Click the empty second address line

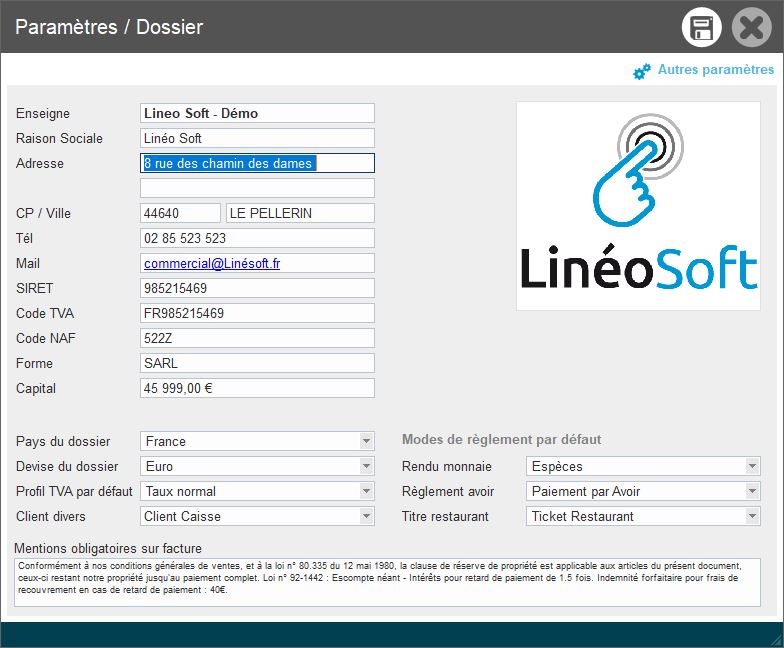pyautogui.click(x=257, y=188)
